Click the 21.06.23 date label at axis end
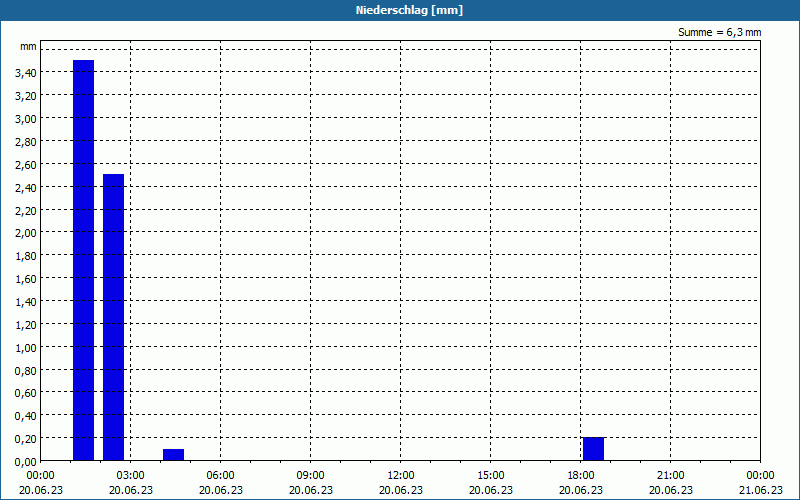 (x=760, y=490)
